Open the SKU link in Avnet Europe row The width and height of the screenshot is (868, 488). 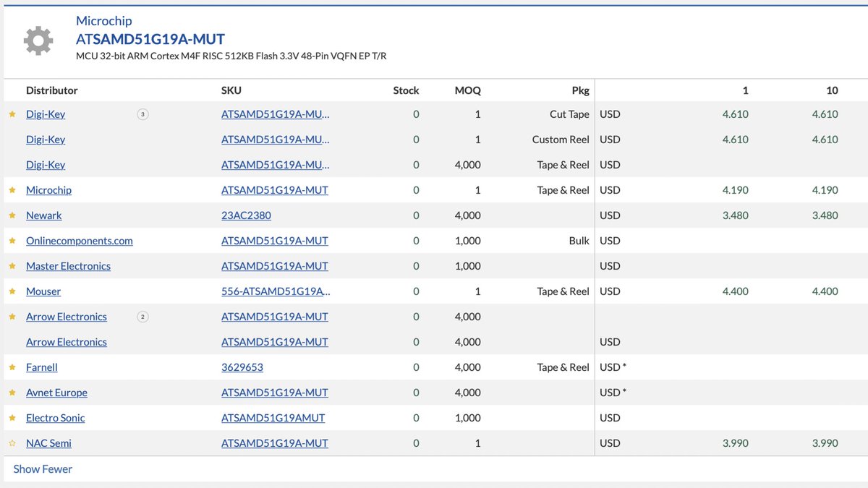click(x=275, y=393)
